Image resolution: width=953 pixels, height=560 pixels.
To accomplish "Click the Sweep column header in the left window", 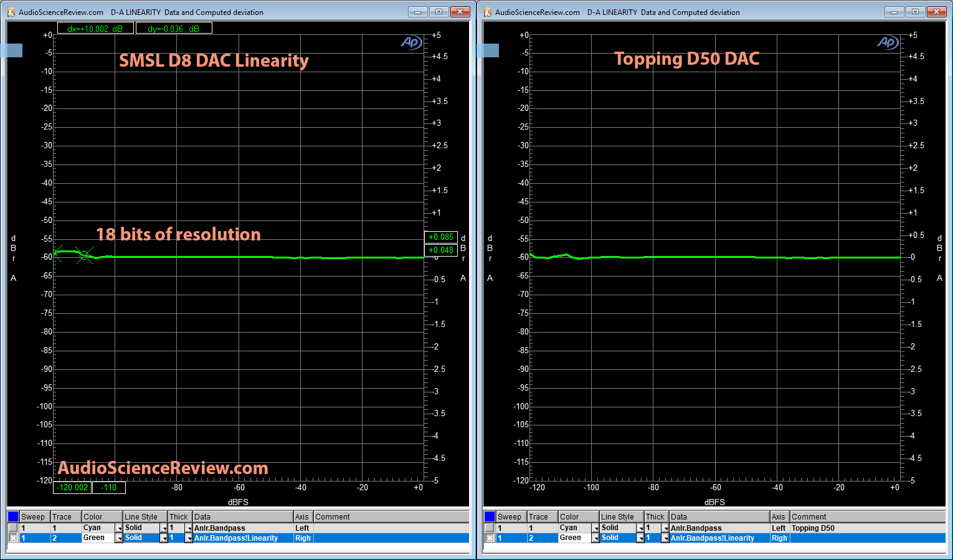I will [x=35, y=516].
